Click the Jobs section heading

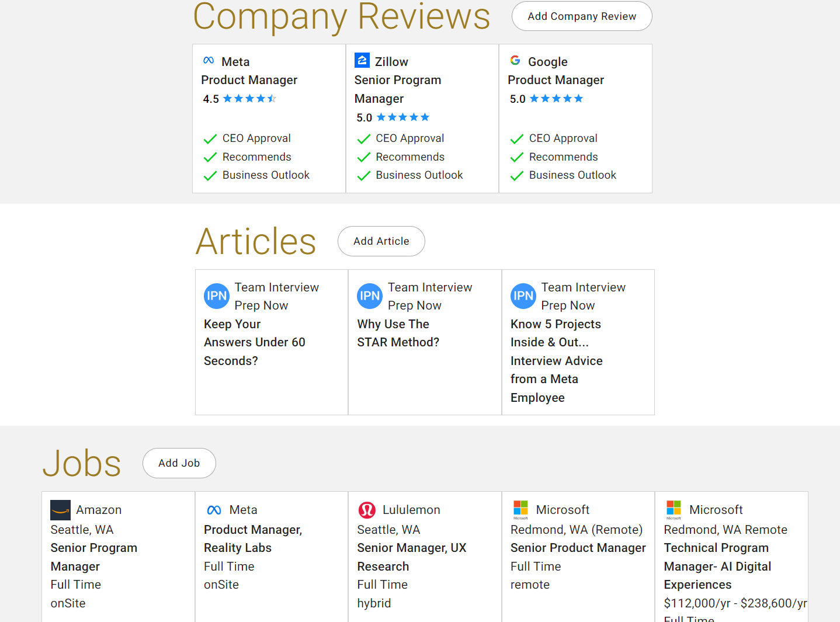pyautogui.click(x=82, y=463)
